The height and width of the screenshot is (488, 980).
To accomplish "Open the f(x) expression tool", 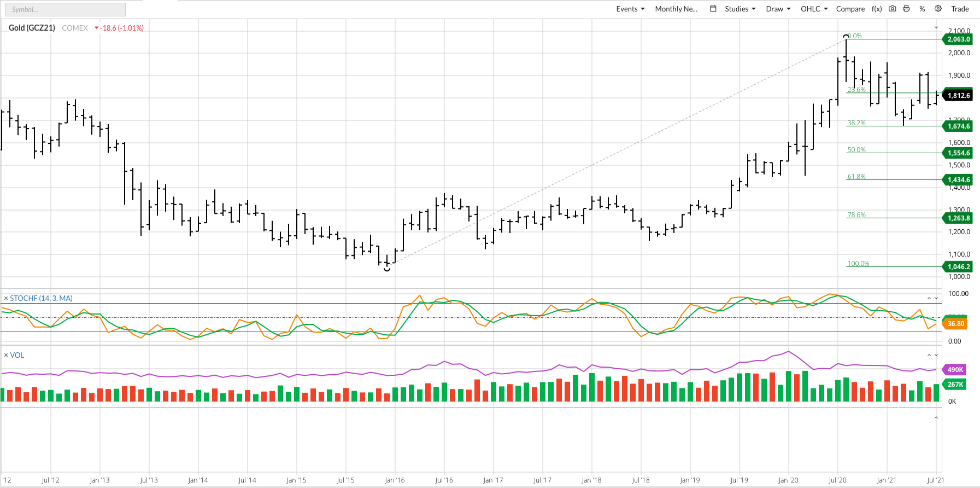I will click(877, 9).
